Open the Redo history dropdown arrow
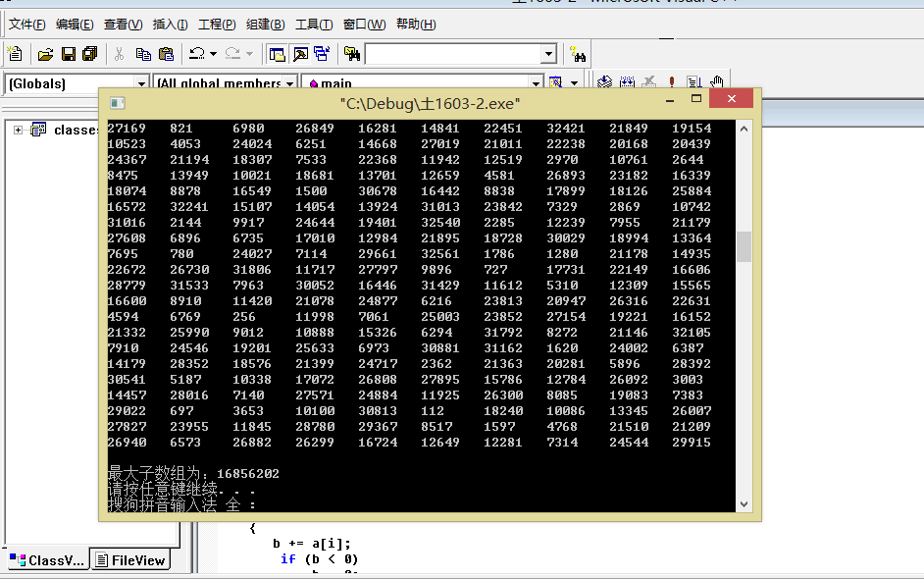 [250, 54]
